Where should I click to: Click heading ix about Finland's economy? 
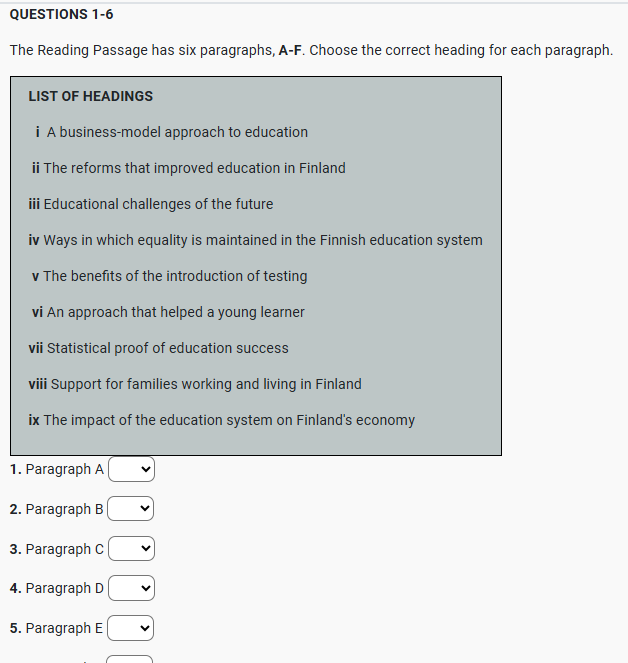[x=222, y=420]
